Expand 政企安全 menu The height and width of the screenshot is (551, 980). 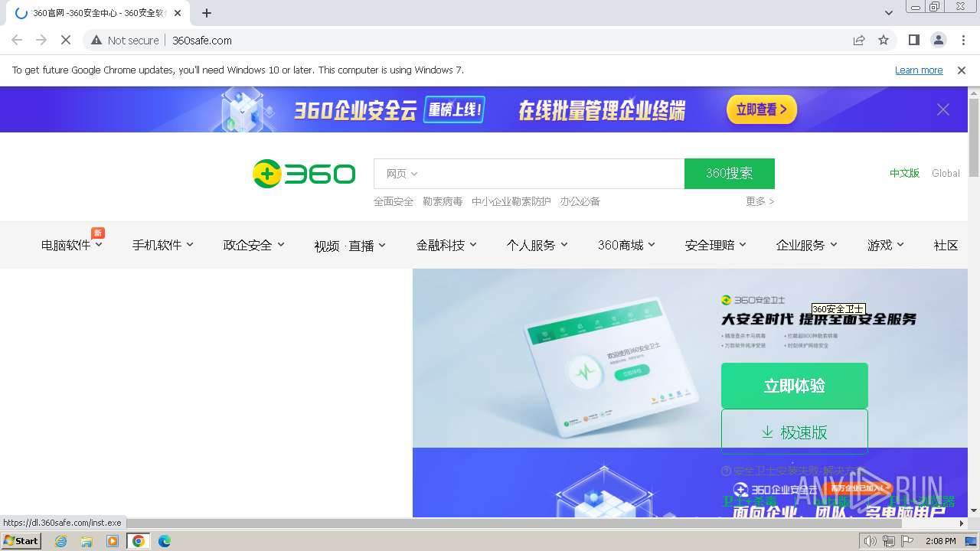254,245
